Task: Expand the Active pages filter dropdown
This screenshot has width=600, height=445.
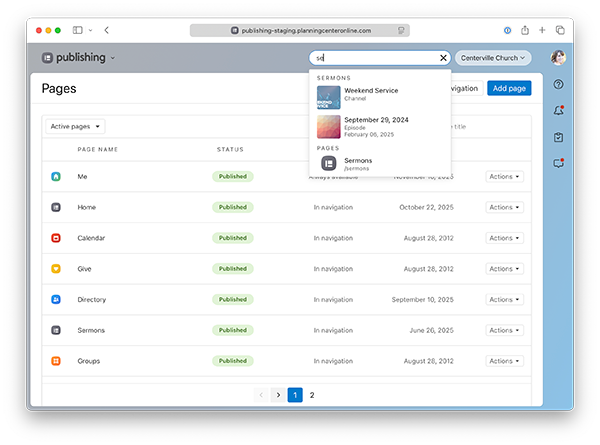Action: coord(77,127)
